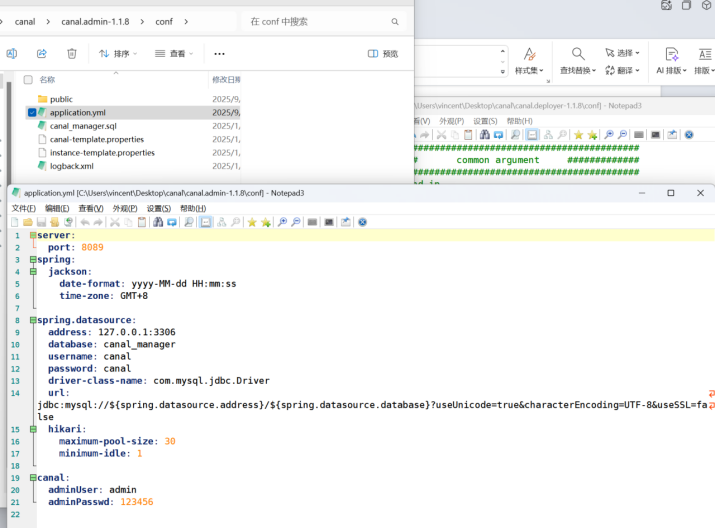This screenshot has height=528, width=715.
Task: Click Redo arrow in application.yml Notepad3 toolbar
Action: tap(98, 222)
